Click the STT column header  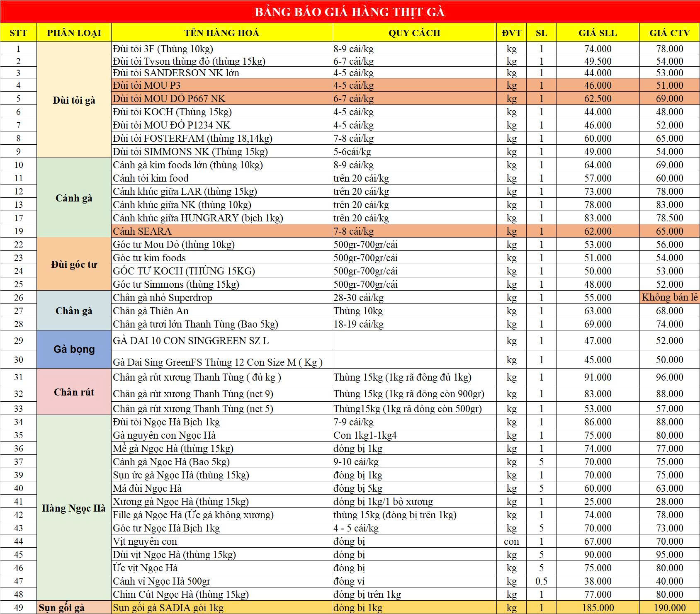tap(18, 33)
